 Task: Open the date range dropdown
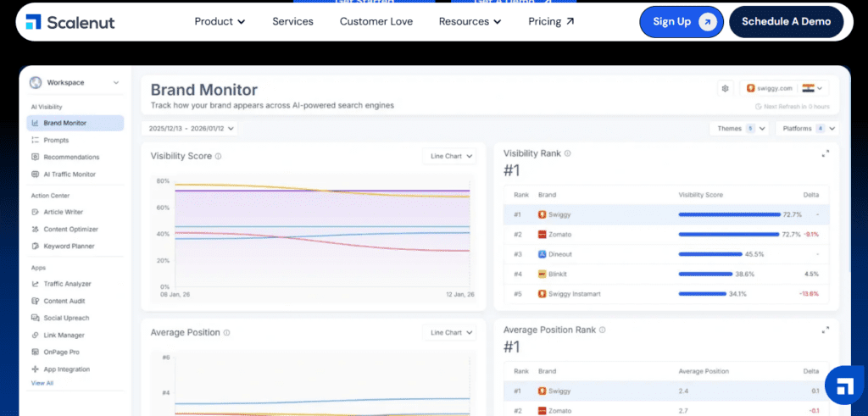[x=191, y=128]
